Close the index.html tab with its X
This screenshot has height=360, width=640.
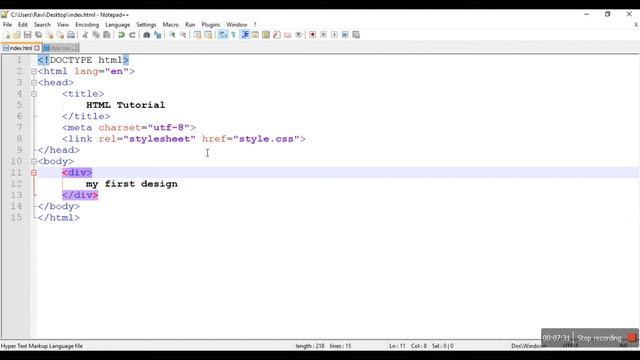click(37, 48)
